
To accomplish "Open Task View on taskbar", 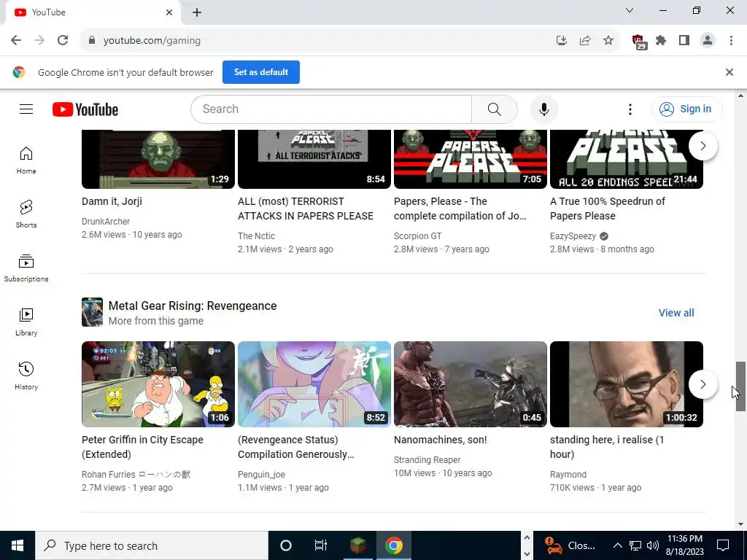I will tap(321, 545).
